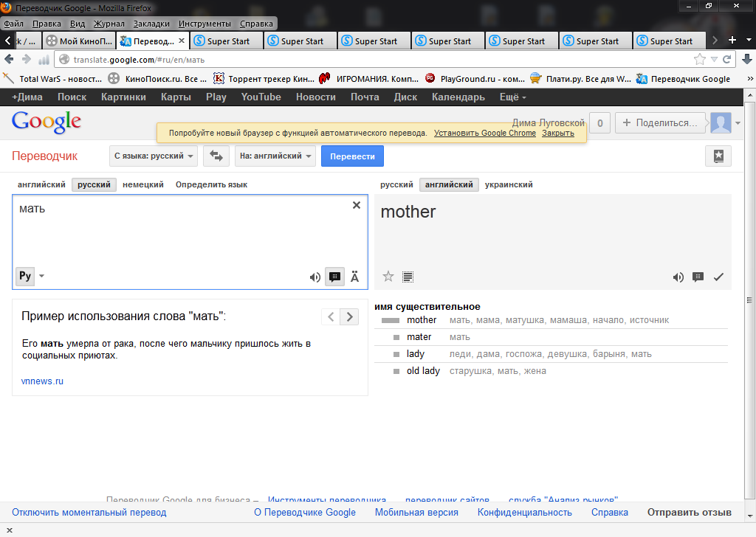Open the Закладки menu

pos(151,24)
